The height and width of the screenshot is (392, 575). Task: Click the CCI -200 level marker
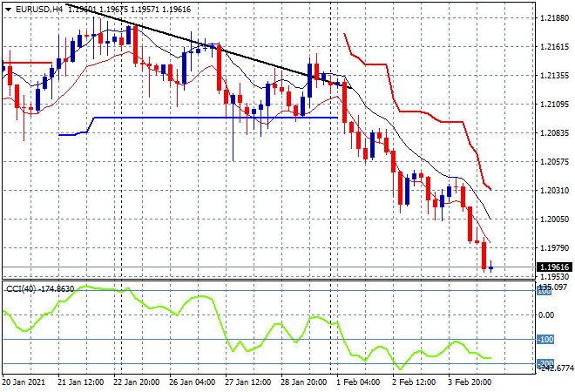(x=545, y=363)
